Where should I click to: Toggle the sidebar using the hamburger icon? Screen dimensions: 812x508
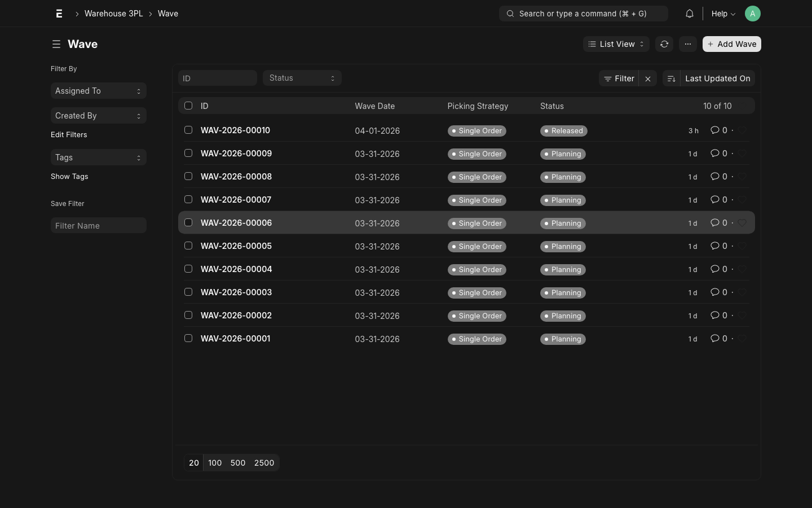[x=56, y=44]
